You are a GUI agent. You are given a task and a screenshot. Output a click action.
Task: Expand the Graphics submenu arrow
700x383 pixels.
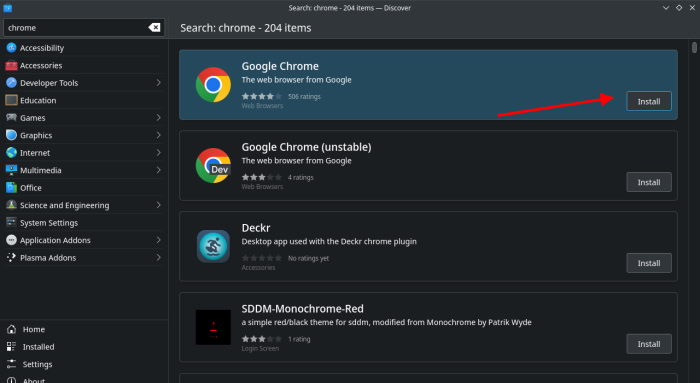pyautogui.click(x=158, y=135)
